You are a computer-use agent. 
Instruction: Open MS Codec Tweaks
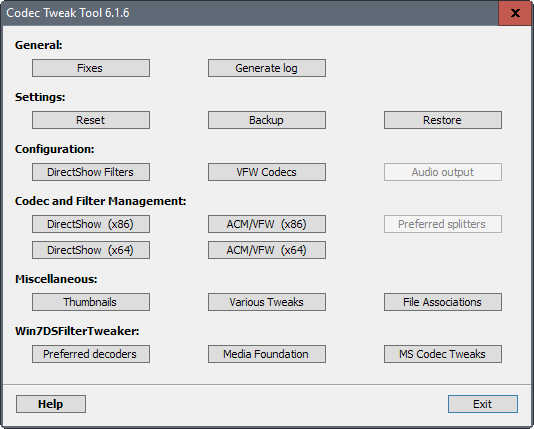pos(443,354)
